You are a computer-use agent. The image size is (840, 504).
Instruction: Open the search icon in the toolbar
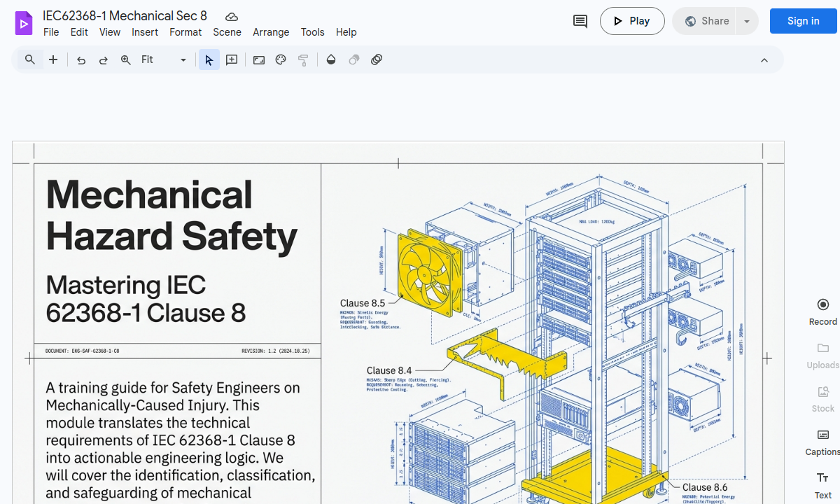click(29, 59)
